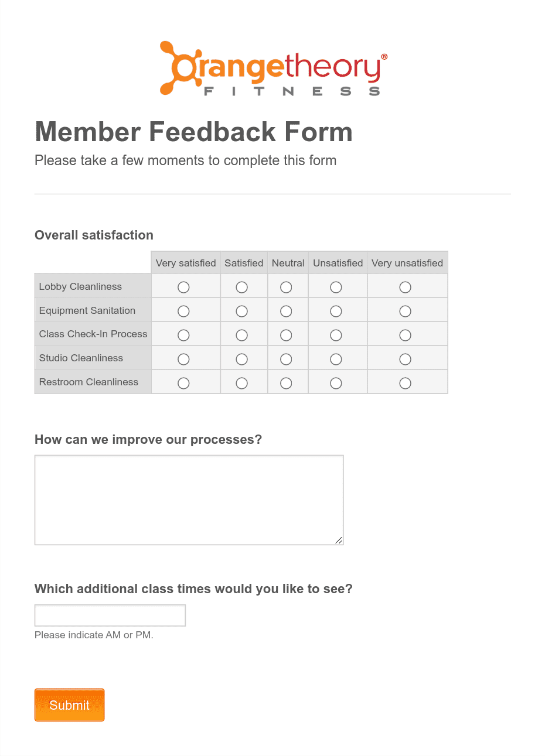Image resolution: width=545 pixels, height=756 pixels.
Task: Select Satisfied for Studio Cleanliness
Action: tap(241, 358)
